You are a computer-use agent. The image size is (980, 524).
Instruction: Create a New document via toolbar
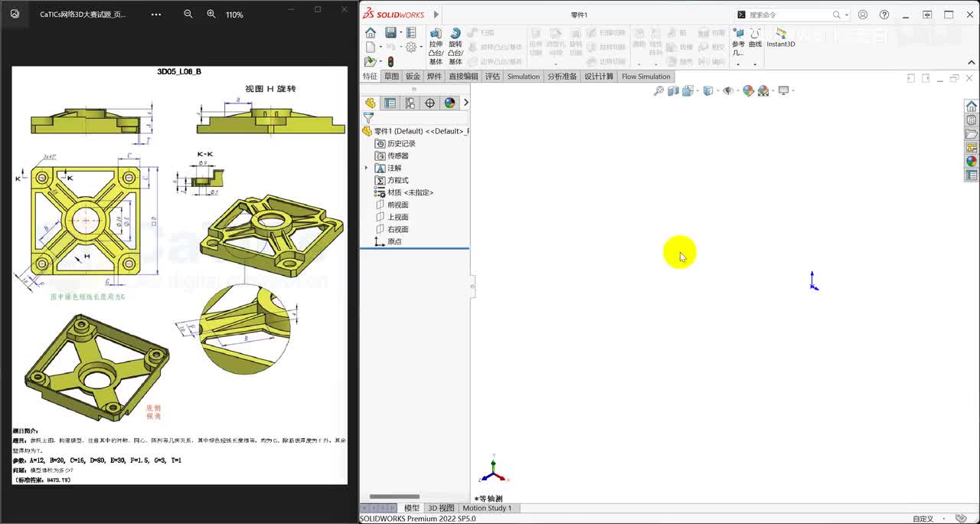(370, 47)
